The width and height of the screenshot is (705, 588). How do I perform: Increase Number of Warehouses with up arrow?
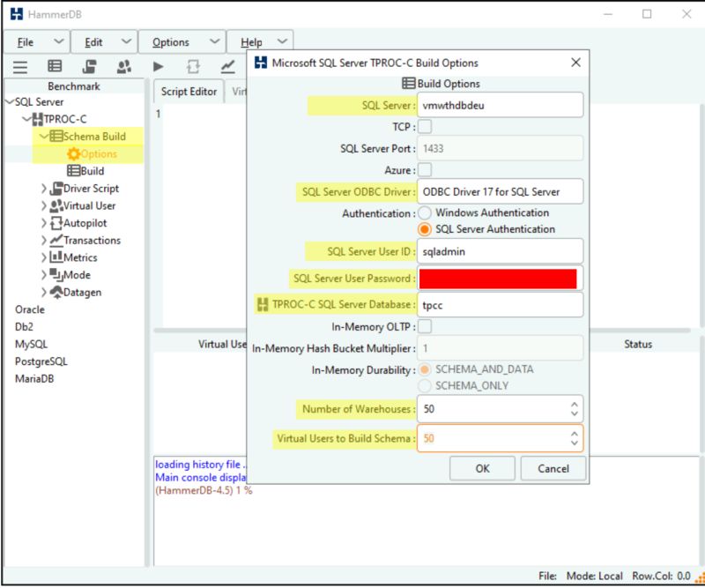coord(575,405)
